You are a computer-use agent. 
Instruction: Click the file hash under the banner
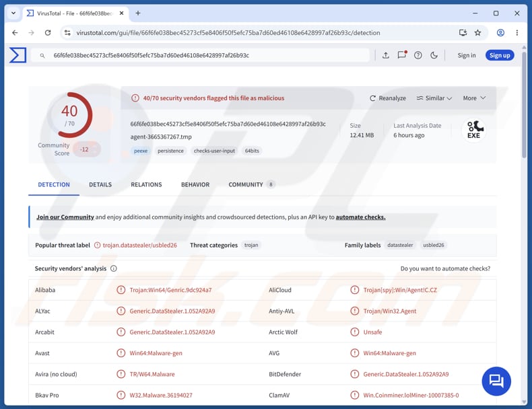228,124
